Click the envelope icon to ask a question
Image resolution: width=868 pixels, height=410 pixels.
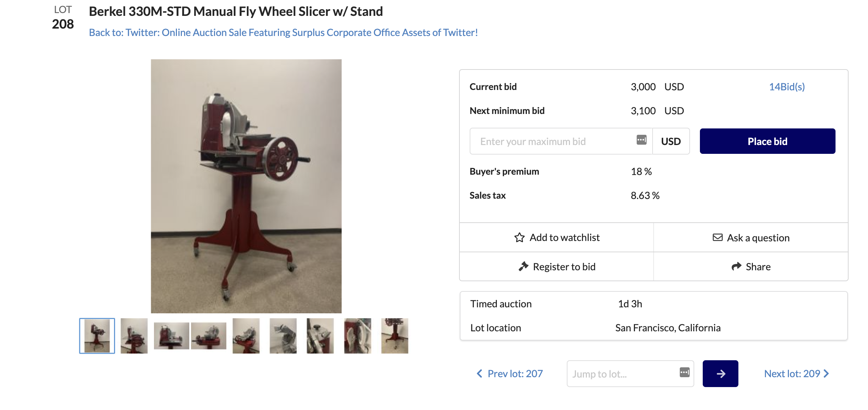pos(717,237)
